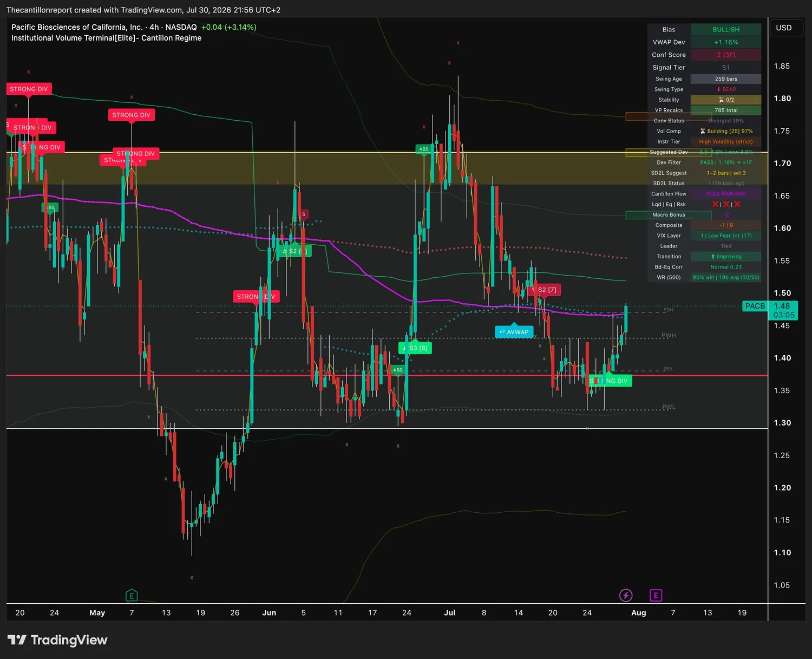Click the Cantillon Flow FULL RISK-OFF cell
This screenshot has width=812, height=659.
[x=726, y=194]
